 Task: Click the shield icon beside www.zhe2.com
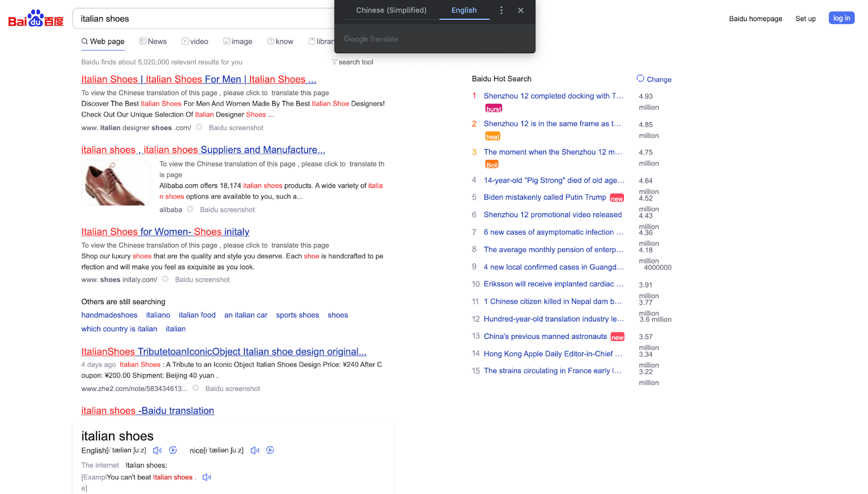click(196, 388)
